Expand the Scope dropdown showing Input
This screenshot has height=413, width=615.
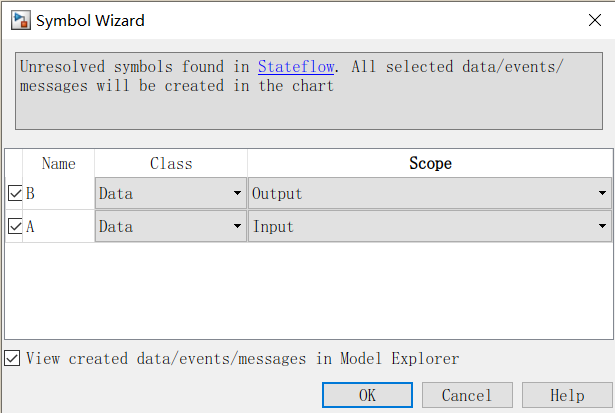[x=430, y=227]
